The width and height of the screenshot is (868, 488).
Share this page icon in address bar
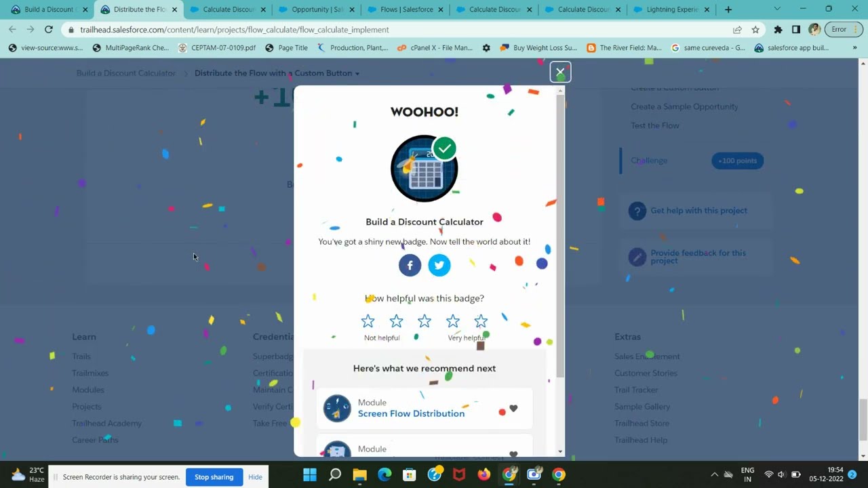(x=737, y=30)
